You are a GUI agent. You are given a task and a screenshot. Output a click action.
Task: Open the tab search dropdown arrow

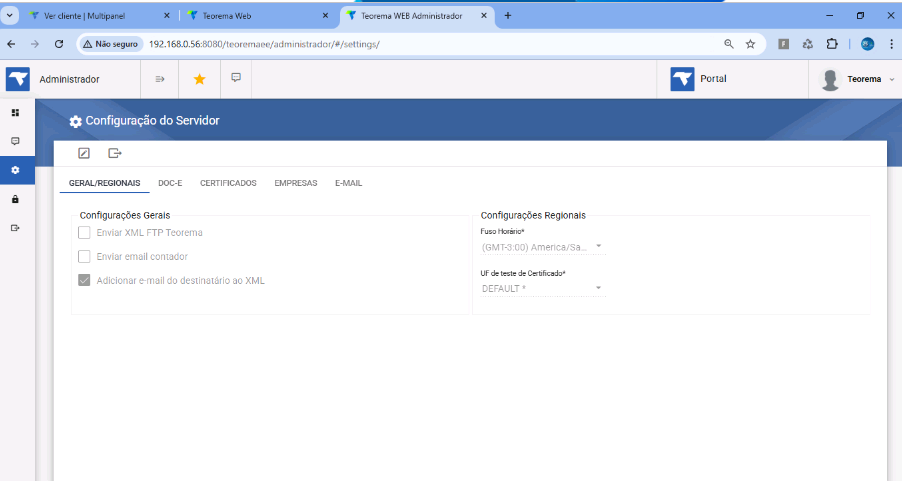(9, 16)
